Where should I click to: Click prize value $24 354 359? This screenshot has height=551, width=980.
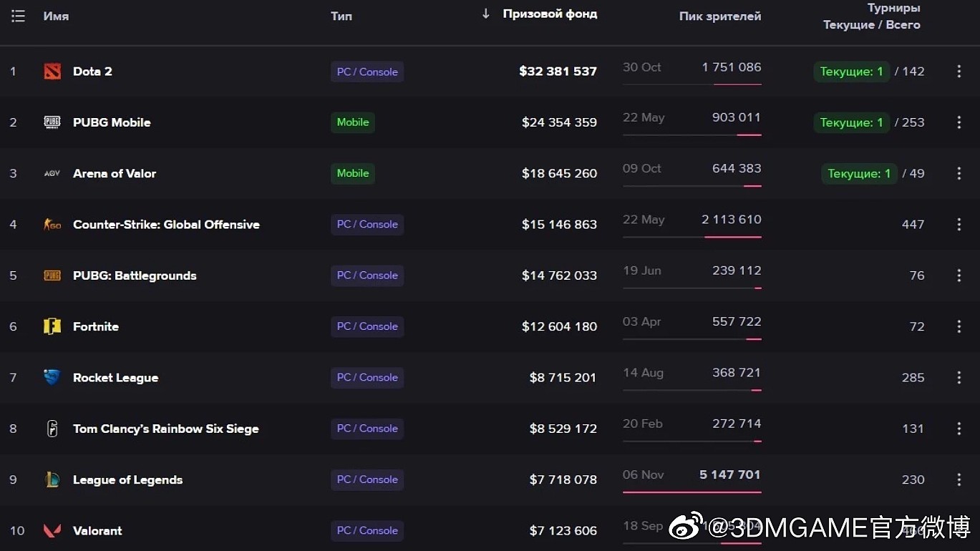[x=559, y=122]
